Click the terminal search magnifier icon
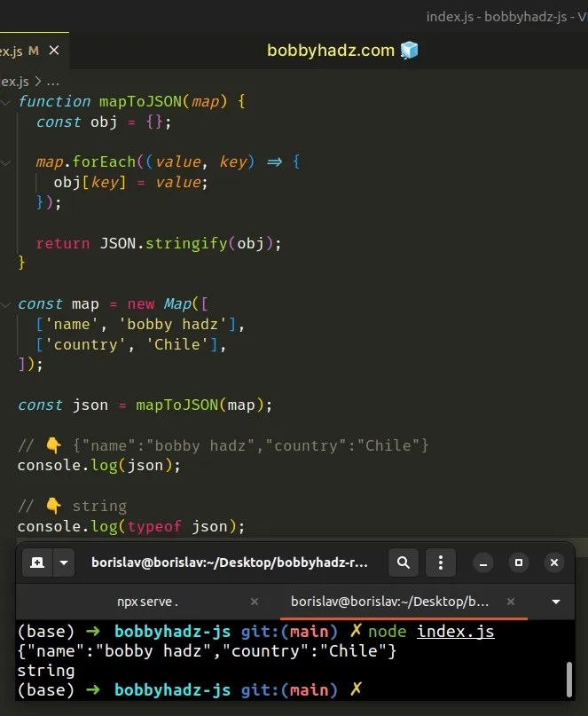 click(404, 563)
